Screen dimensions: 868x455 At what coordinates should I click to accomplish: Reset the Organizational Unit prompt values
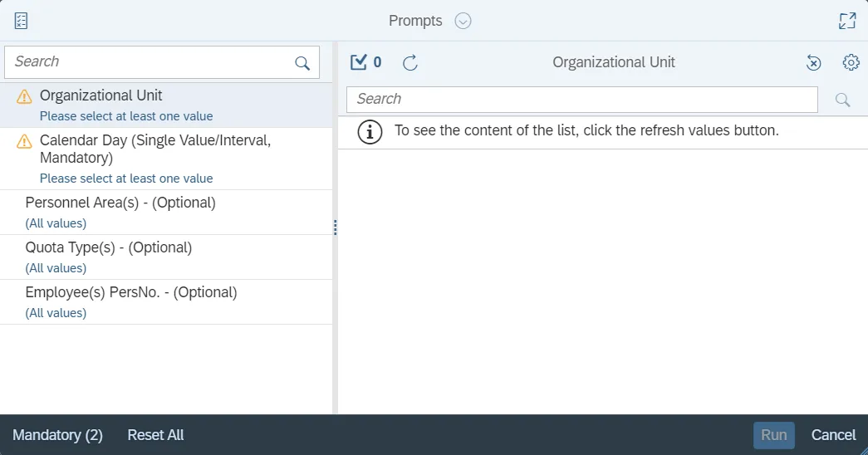click(x=814, y=62)
